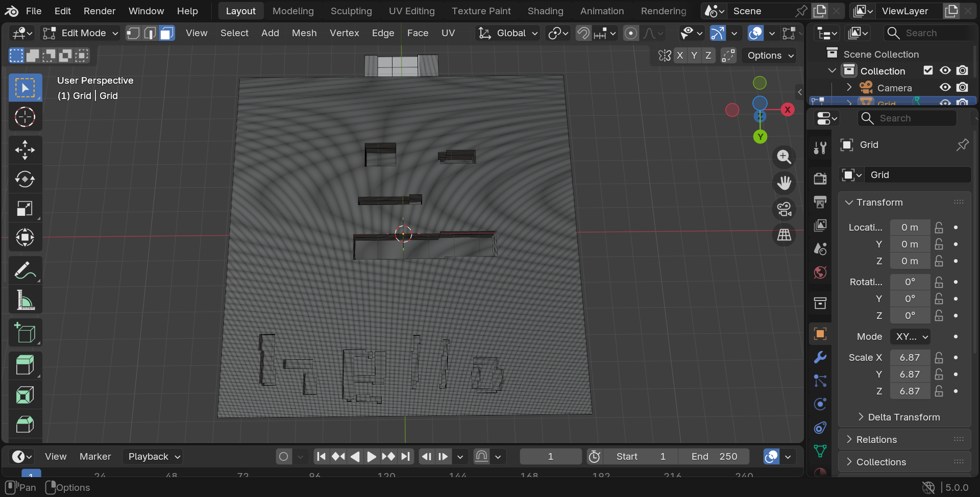
Task: Toggle proportional editing
Action: pos(631,33)
